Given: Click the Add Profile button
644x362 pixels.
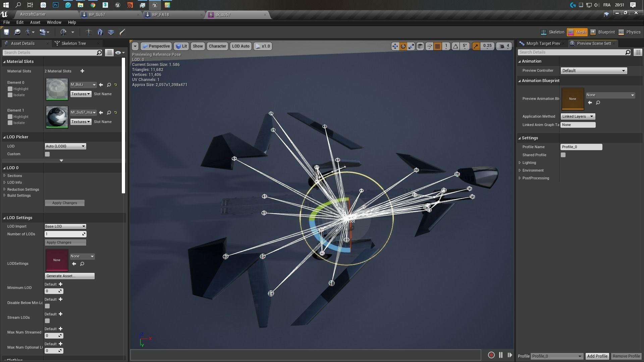Looking at the screenshot, I should click(x=597, y=356).
